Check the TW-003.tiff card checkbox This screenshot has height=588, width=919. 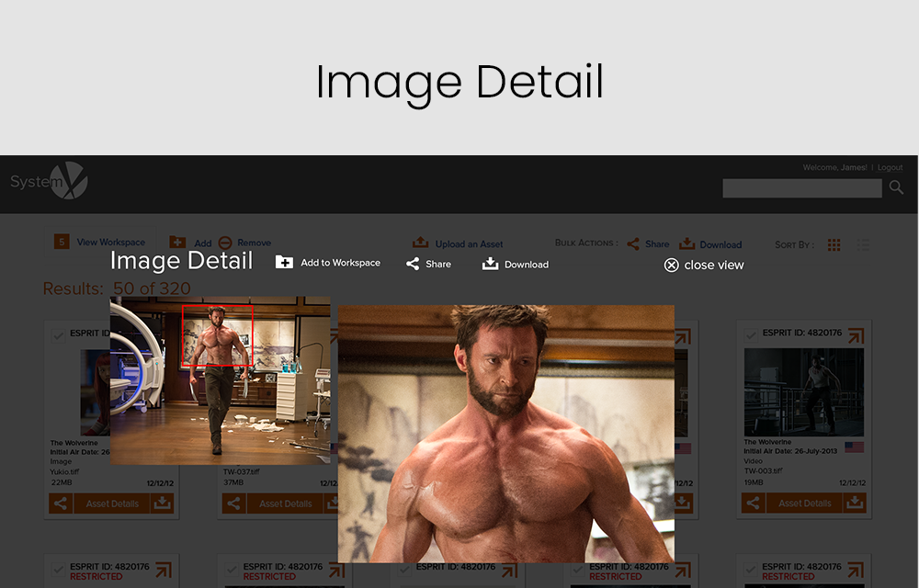pyautogui.click(x=750, y=335)
